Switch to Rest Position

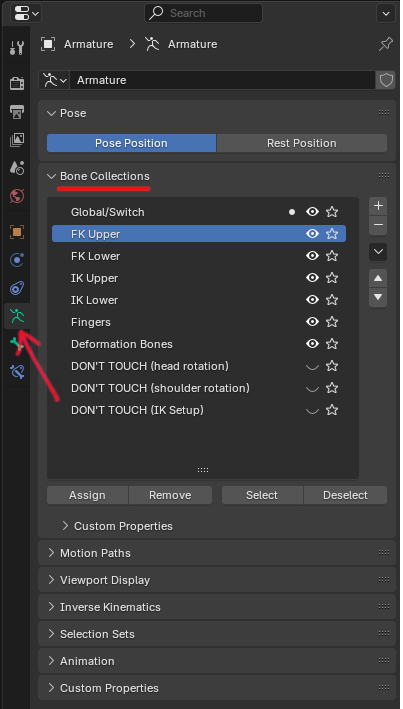[x=302, y=143]
